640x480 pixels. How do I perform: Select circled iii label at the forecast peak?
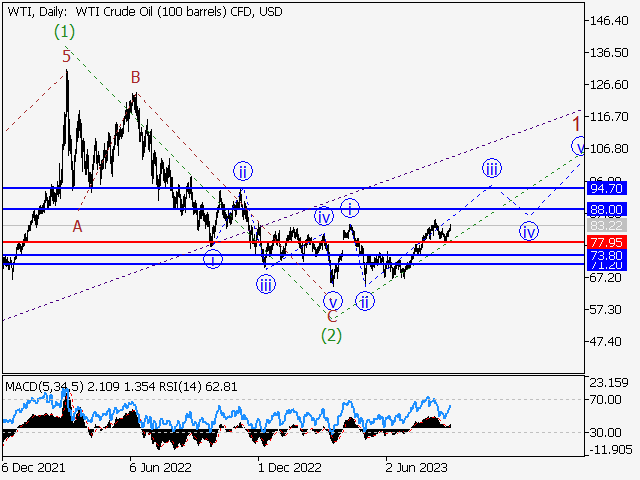[492, 168]
